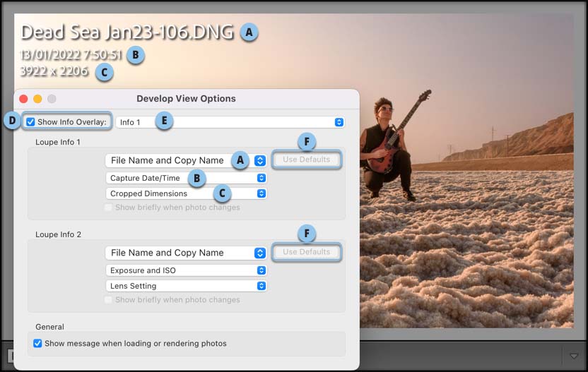Click the Loupe Info 2 section label

[x=58, y=234]
